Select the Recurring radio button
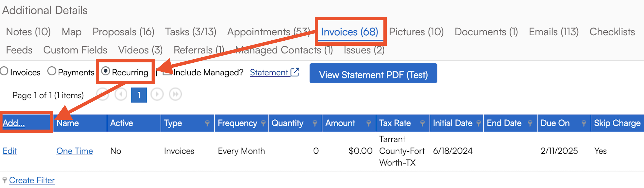This screenshot has height=188, width=644. tap(106, 71)
